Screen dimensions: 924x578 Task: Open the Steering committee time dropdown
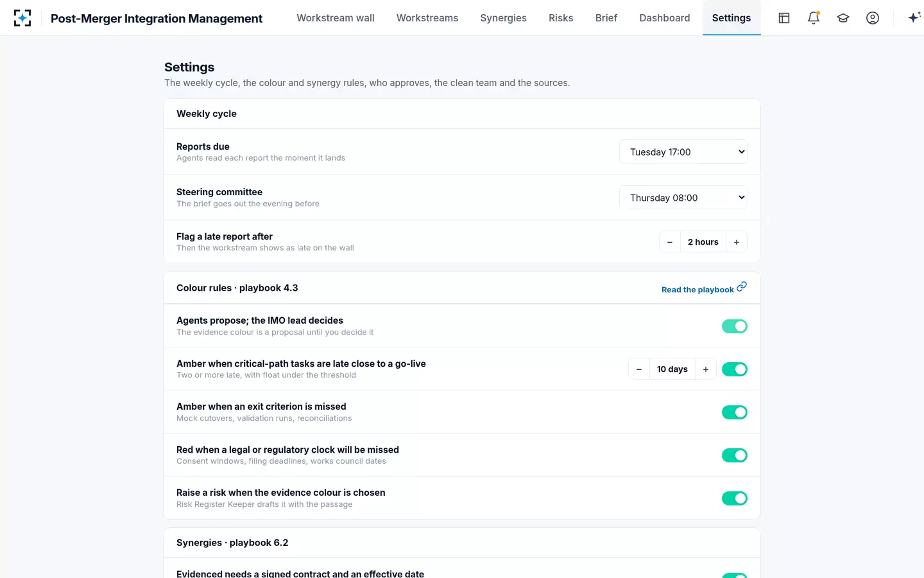pos(683,197)
